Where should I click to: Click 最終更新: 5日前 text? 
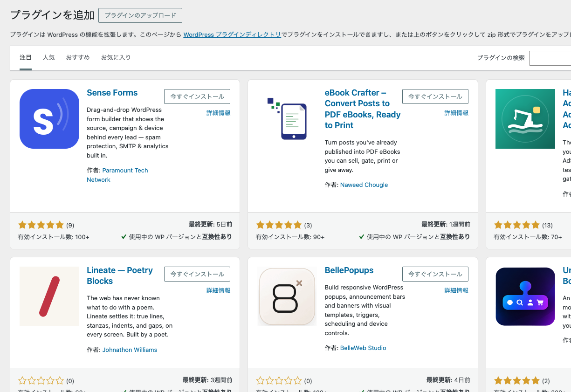tap(210, 224)
